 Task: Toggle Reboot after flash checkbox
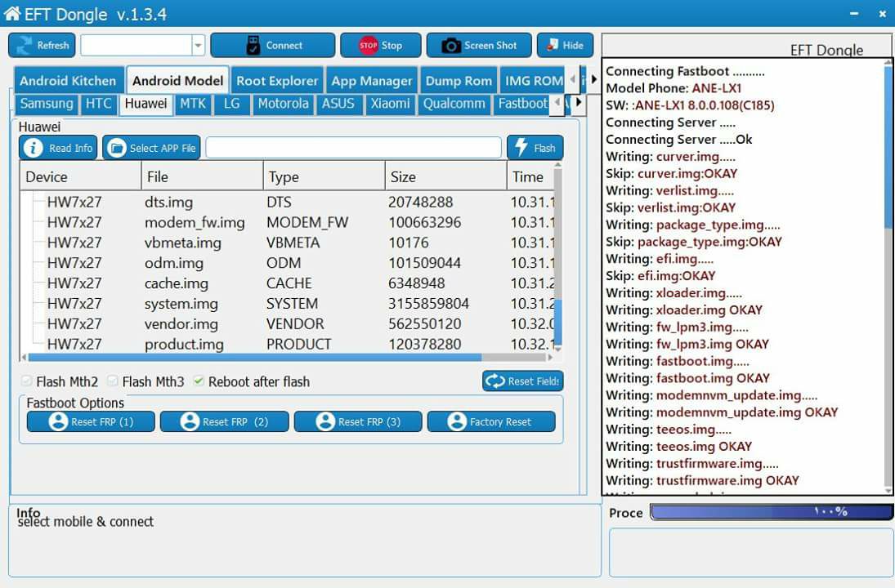click(x=199, y=381)
